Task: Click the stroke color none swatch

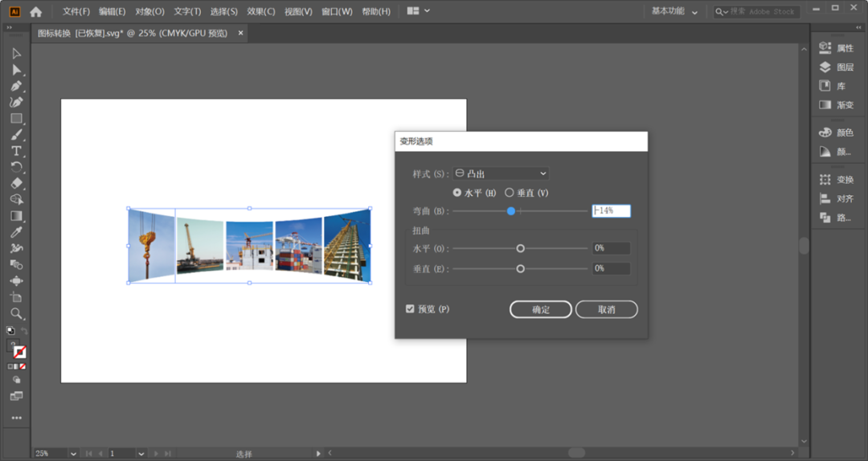Action: coord(20,353)
